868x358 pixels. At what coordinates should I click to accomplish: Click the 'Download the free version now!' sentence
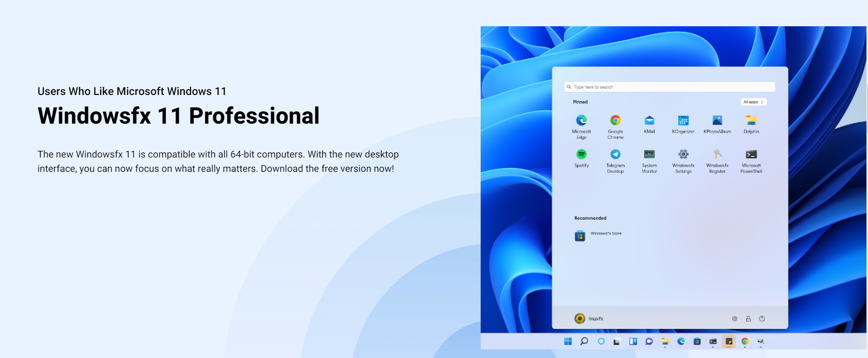click(x=327, y=168)
